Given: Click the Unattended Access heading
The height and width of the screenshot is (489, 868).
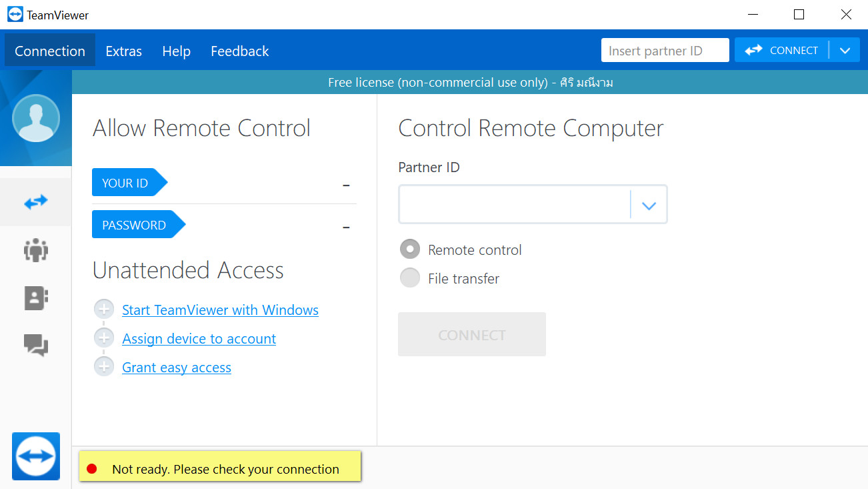Looking at the screenshot, I should 188,270.
